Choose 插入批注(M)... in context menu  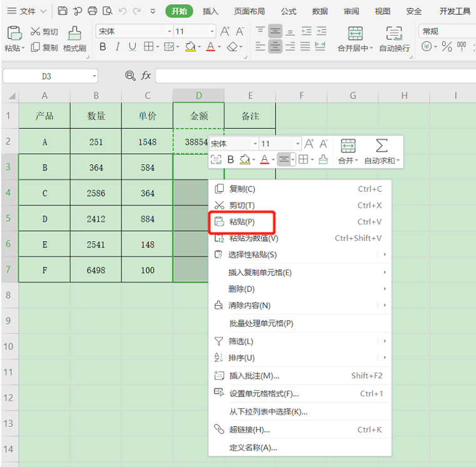(x=300, y=376)
